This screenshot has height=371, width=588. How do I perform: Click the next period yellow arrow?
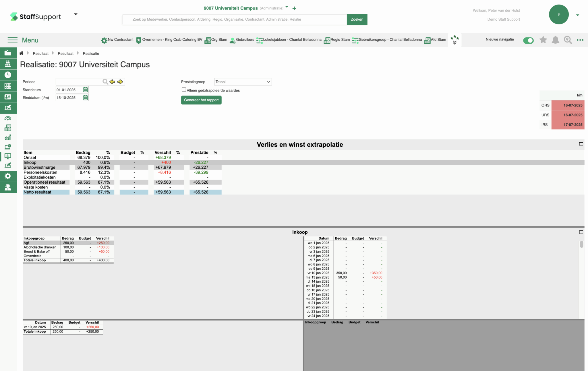(x=120, y=82)
